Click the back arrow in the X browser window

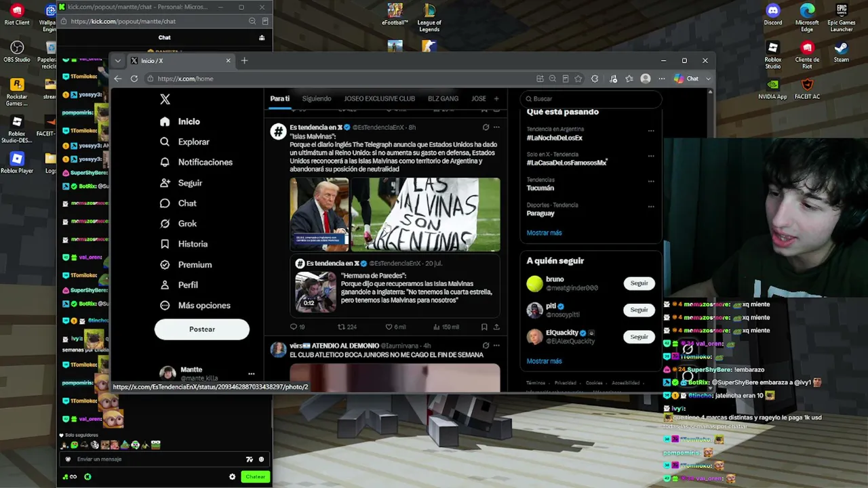click(117, 79)
